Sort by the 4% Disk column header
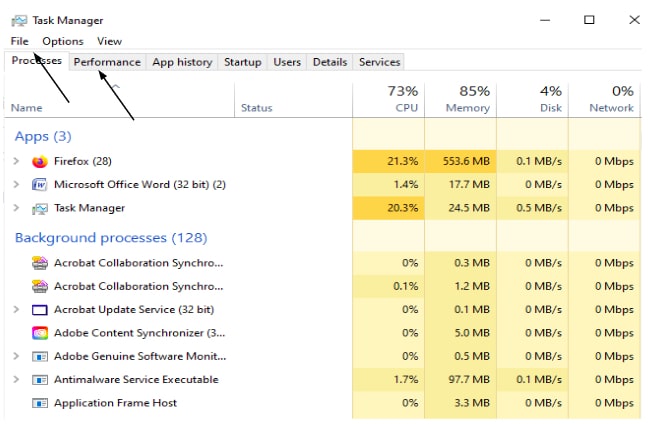648x424 pixels. point(532,99)
